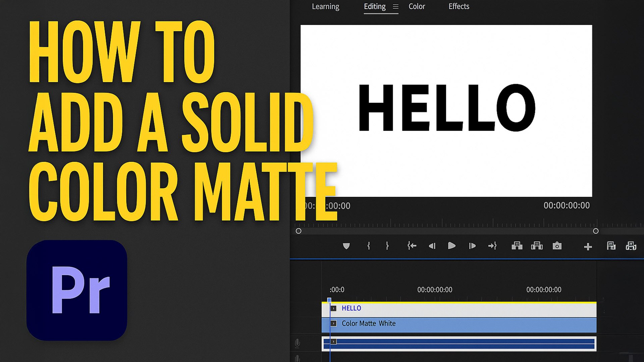Click the Lift button icon
The width and height of the screenshot is (644, 362).
[x=517, y=246]
